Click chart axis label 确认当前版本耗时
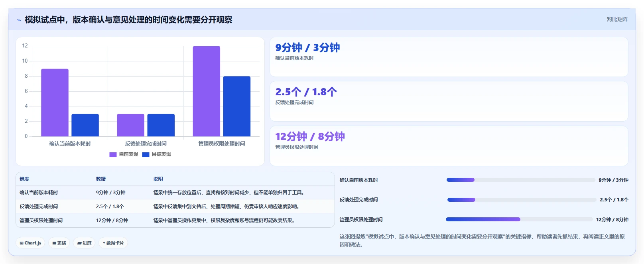644x264 pixels. pyautogui.click(x=70, y=144)
